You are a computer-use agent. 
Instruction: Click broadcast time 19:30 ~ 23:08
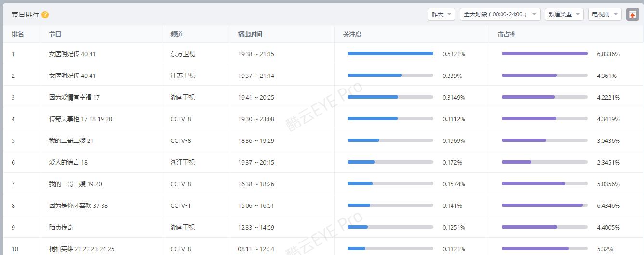point(256,119)
